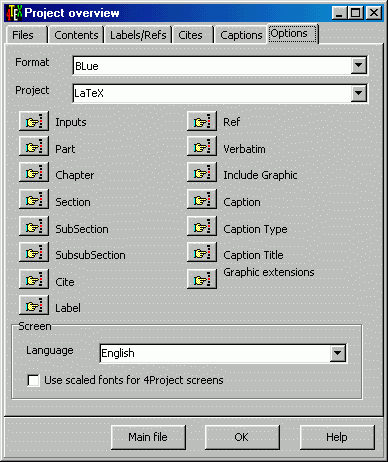Click the Graphic extensions hand icon
The width and height of the screenshot is (388, 462).
click(x=202, y=279)
